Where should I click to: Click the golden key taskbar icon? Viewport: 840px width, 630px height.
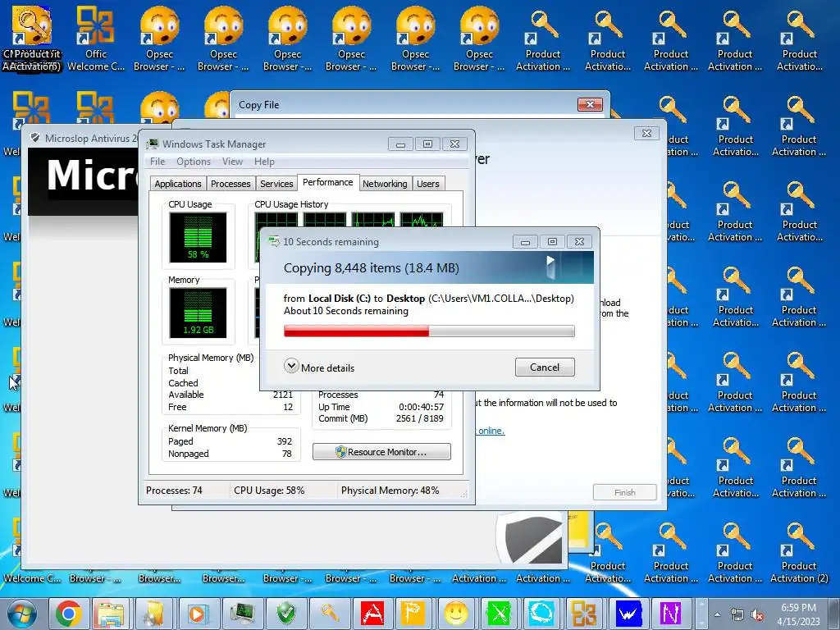pos(329,614)
